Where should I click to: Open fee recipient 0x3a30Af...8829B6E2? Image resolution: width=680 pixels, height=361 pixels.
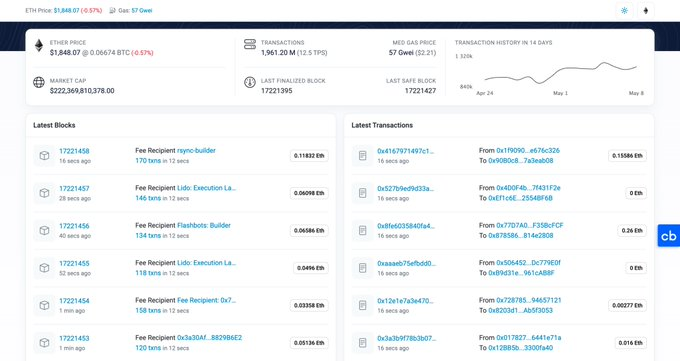click(x=209, y=338)
